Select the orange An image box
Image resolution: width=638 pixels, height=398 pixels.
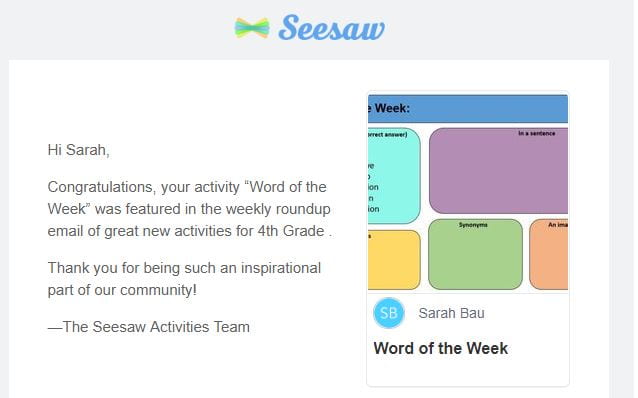click(x=548, y=254)
